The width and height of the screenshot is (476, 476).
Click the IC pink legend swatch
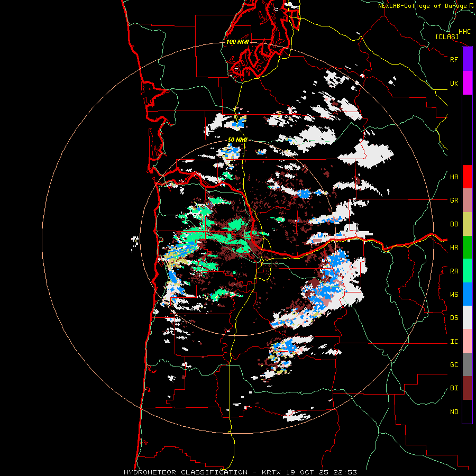[467, 341]
